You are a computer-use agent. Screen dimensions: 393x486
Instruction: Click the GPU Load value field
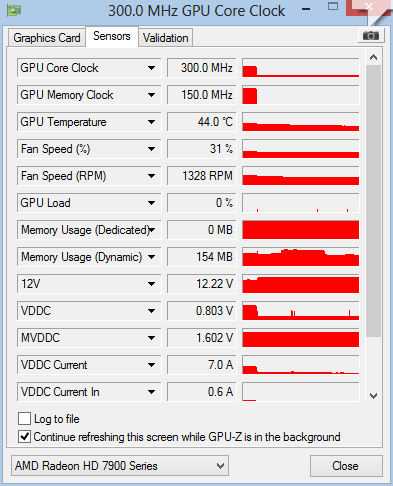click(202, 203)
